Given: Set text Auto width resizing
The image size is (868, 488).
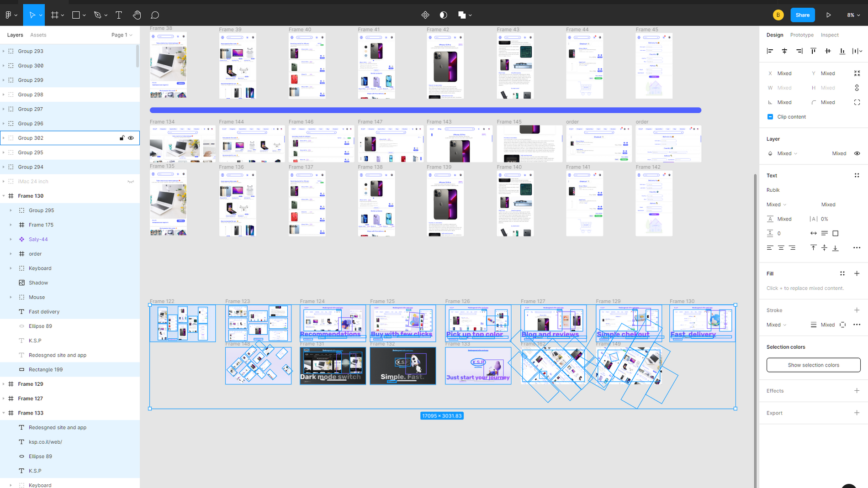Looking at the screenshot, I should pos(813,233).
